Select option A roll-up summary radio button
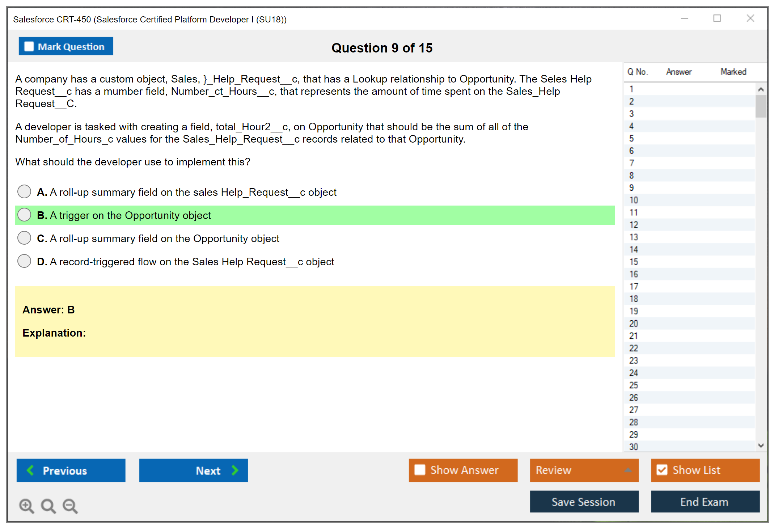 [24, 192]
